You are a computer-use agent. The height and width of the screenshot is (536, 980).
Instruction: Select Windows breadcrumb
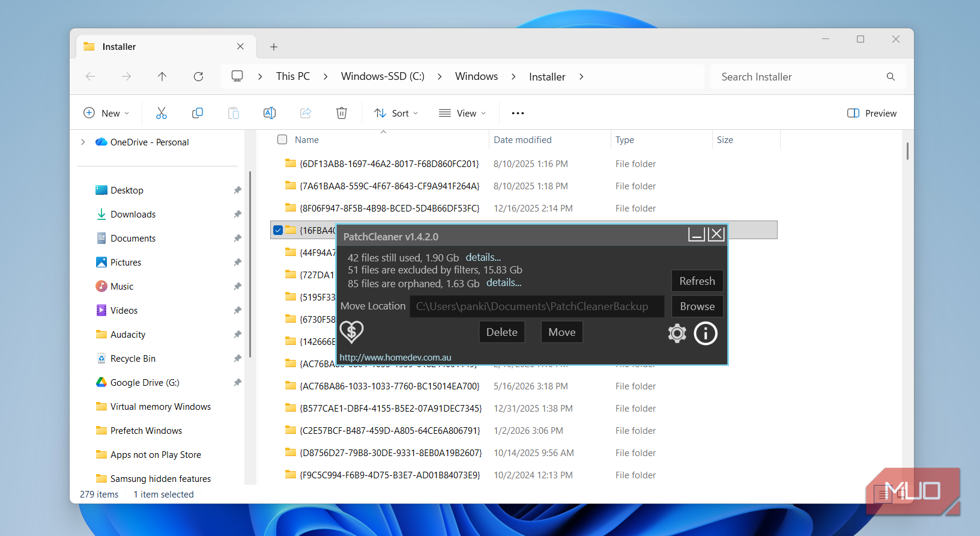pyautogui.click(x=476, y=76)
